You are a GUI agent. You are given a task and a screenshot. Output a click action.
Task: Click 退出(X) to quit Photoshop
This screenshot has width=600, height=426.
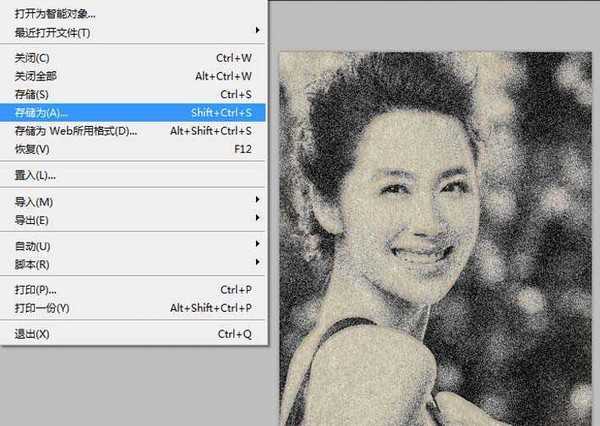click(x=32, y=333)
